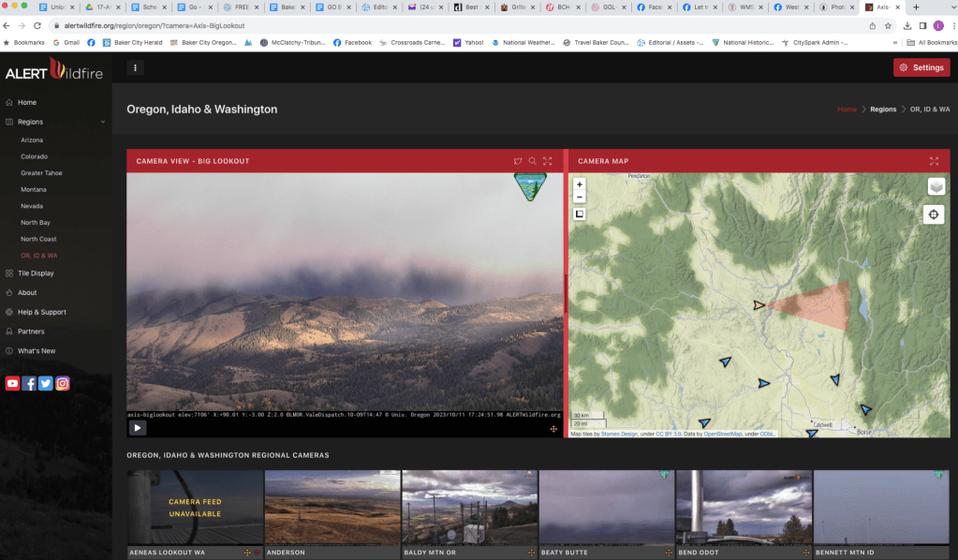Open the Twitter social icon in sidebar

[x=46, y=384]
